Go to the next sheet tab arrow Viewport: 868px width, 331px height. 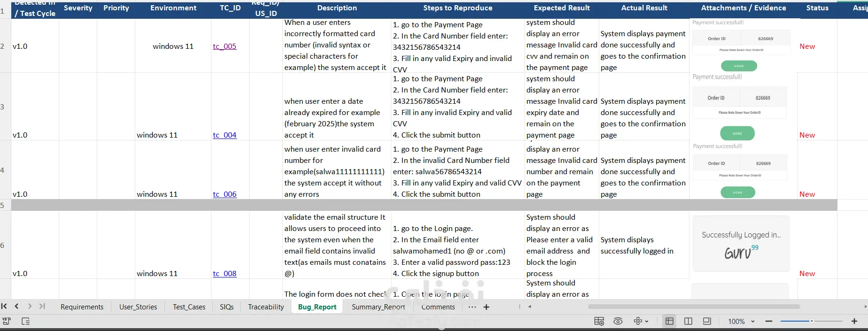[x=30, y=306]
